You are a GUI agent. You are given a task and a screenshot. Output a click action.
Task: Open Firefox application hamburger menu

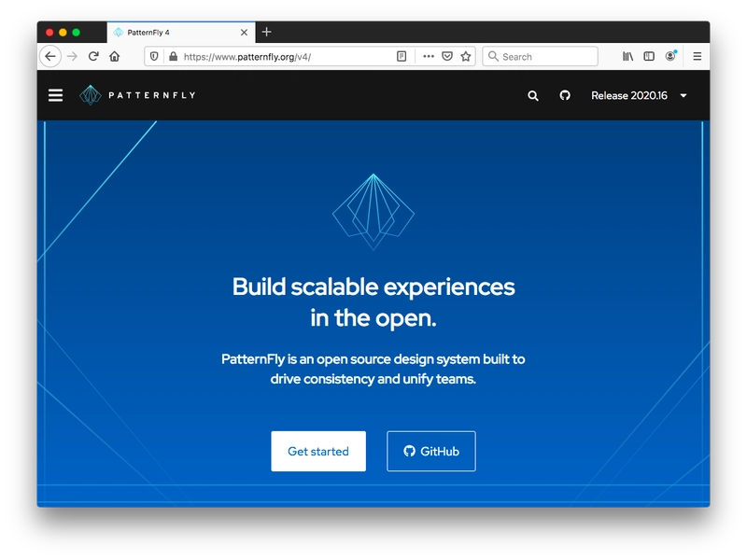[697, 57]
